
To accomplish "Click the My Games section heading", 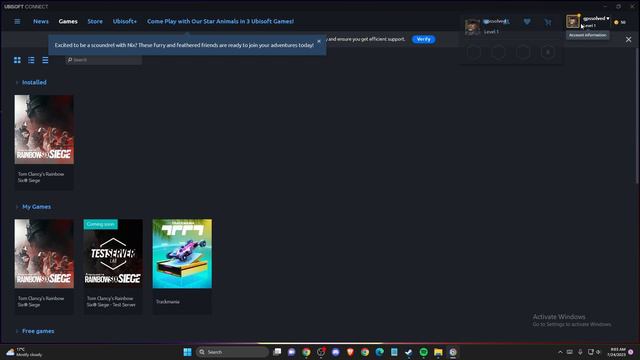I will 37,207.
